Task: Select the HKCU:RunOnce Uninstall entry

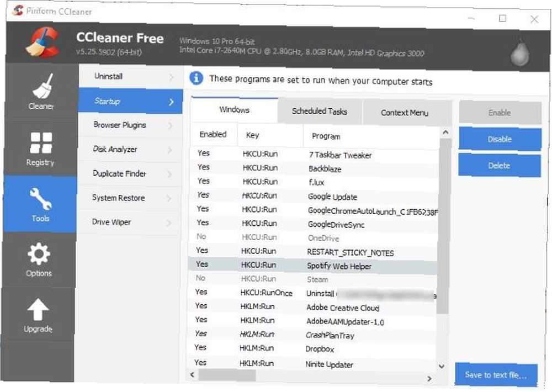Action: click(312, 293)
